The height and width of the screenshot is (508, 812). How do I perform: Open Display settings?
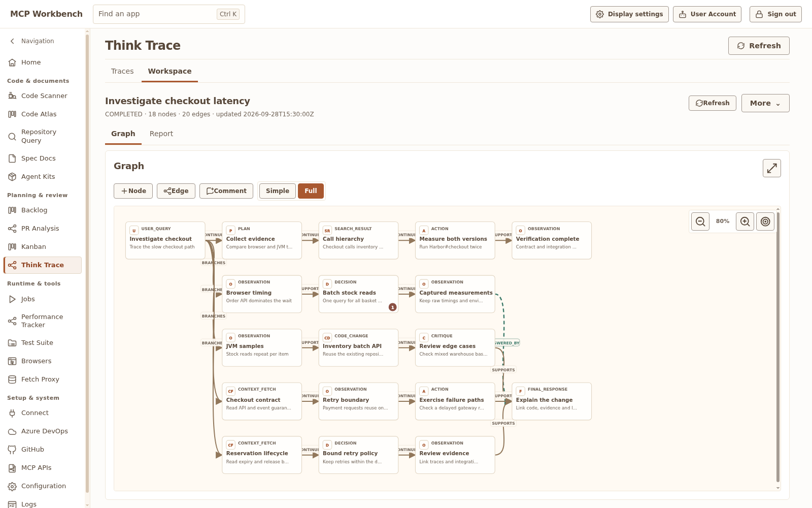point(629,14)
